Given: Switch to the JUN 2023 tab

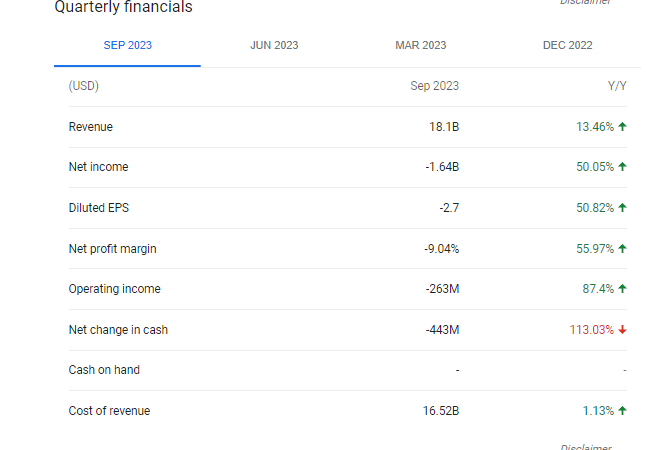Looking at the screenshot, I should coord(274,45).
